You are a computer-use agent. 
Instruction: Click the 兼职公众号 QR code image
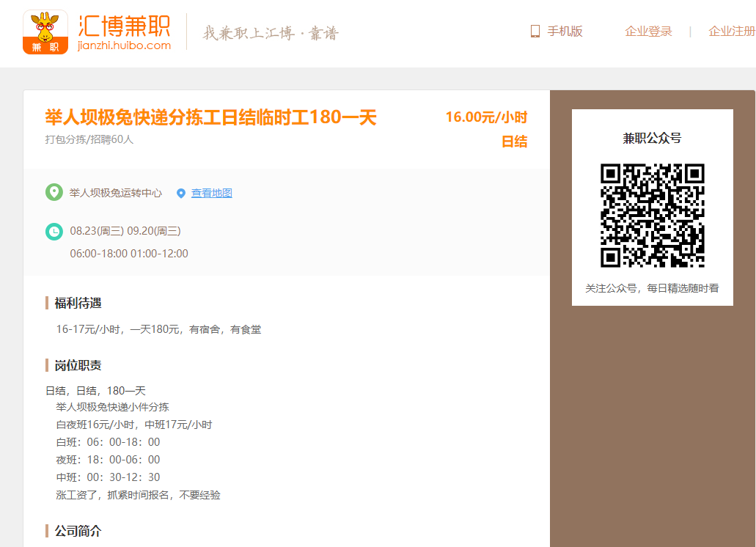point(653,216)
